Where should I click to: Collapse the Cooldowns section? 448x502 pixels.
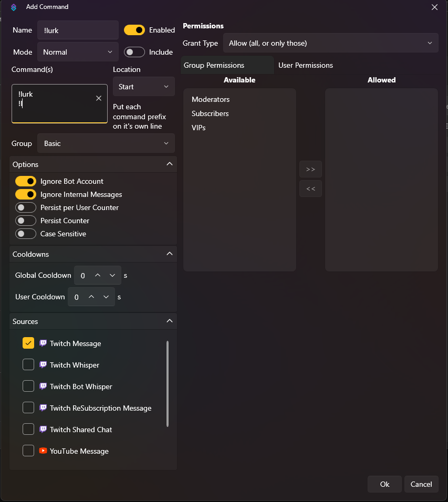(x=169, y=254)
